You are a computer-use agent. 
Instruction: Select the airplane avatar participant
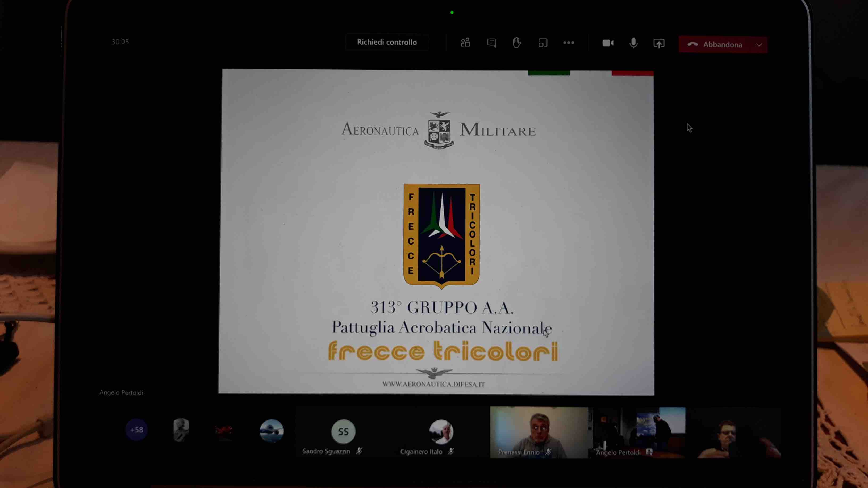pyautogui.click(x=272, y=431)
